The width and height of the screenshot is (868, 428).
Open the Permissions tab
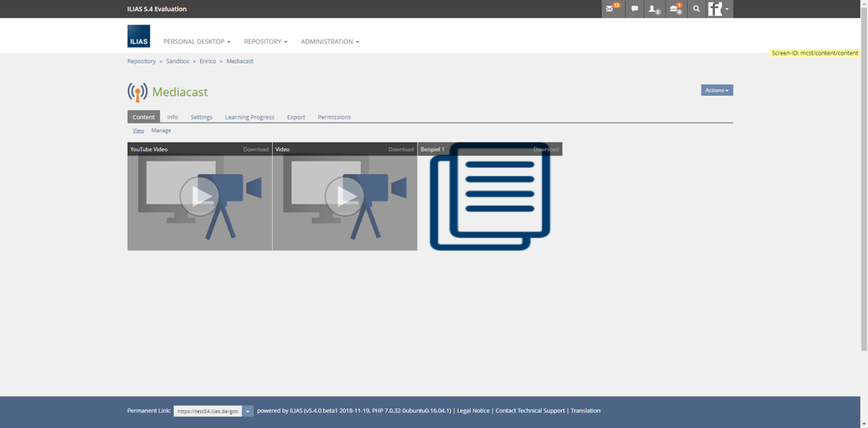[334, 117]
